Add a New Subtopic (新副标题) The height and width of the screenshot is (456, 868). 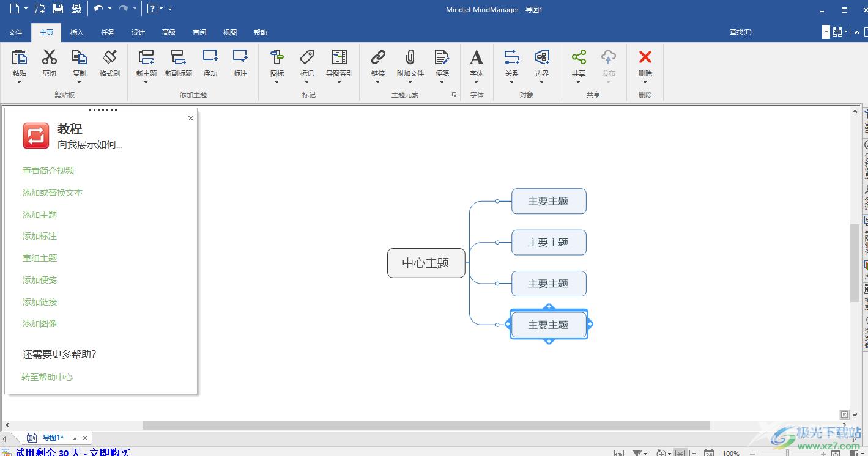pos(178,57)
